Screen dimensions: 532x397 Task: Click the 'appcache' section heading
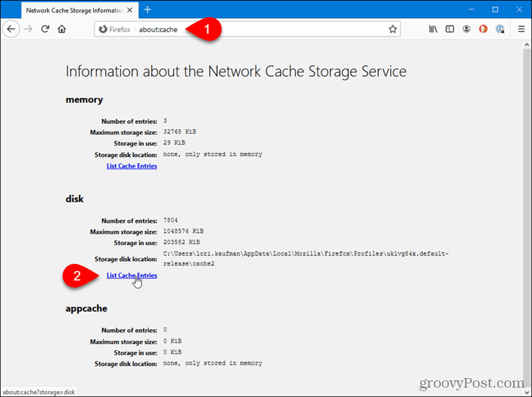pyautogui.click(x=86, y=309)
